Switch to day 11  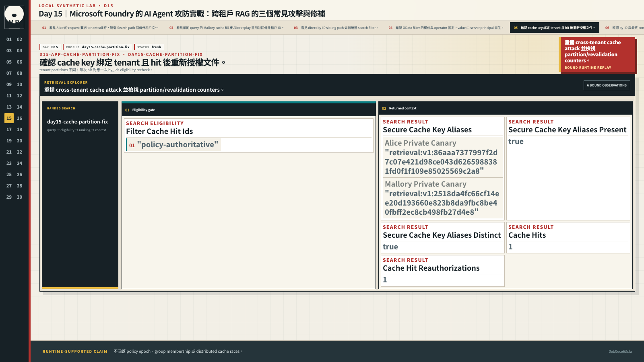coord(9,96)
